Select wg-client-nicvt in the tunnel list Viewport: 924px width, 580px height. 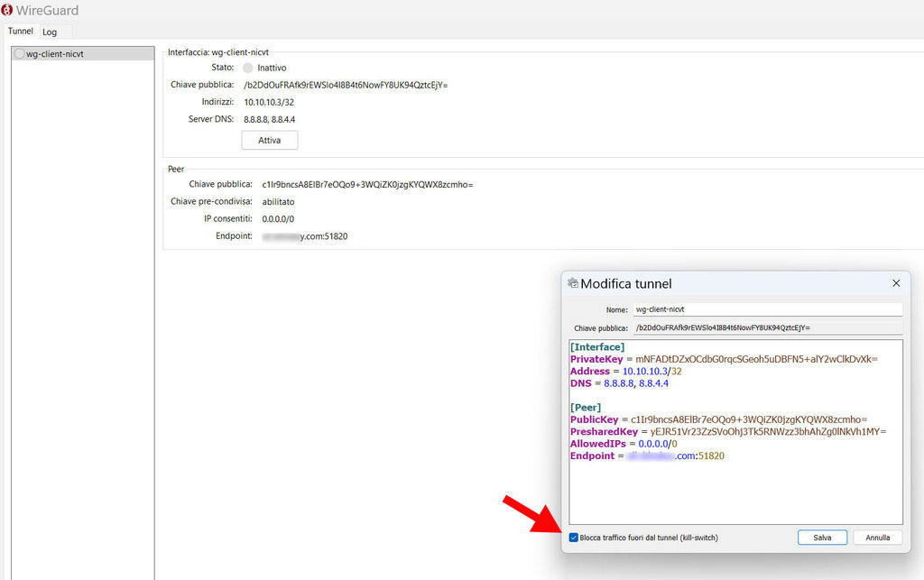click(82, 53)
